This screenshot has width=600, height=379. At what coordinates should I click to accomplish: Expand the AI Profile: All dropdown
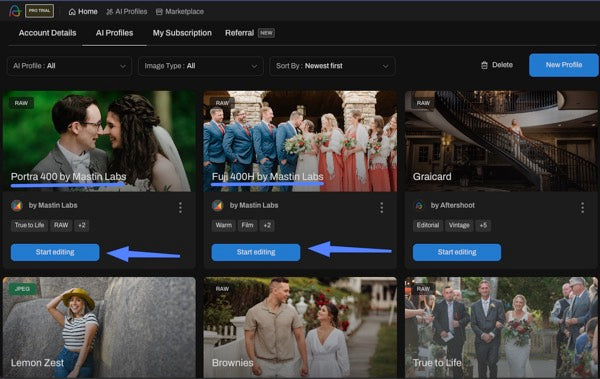pyautogui.click(x=69, y=66)
